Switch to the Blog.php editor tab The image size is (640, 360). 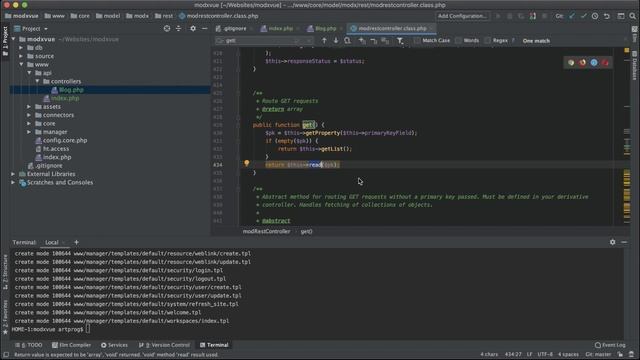click(x=325, y=29)
